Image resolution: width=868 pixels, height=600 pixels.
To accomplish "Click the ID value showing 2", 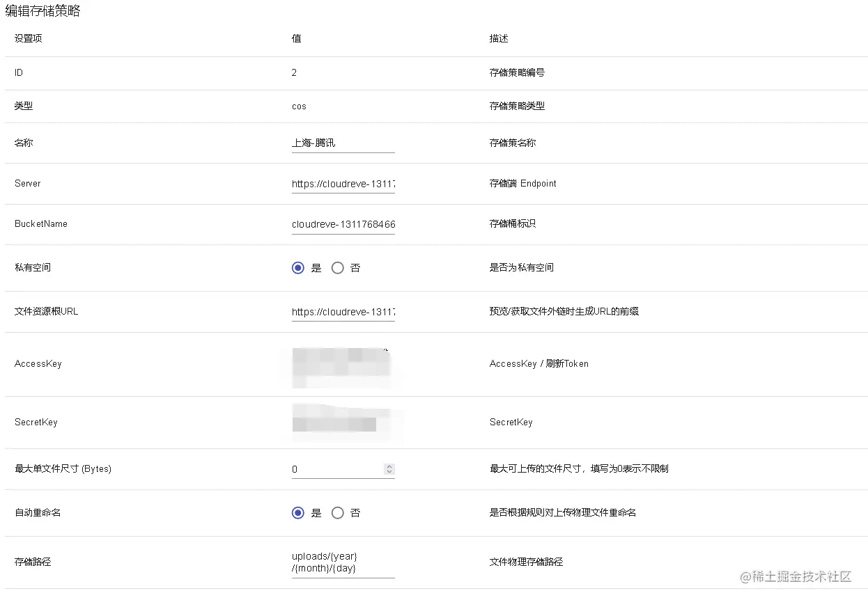I will point(293,72).
